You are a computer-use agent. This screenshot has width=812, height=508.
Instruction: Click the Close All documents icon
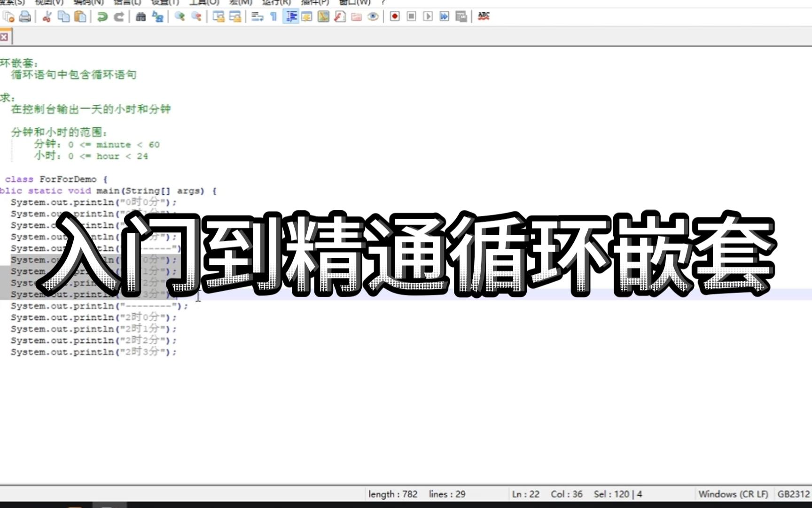[8, 17]
